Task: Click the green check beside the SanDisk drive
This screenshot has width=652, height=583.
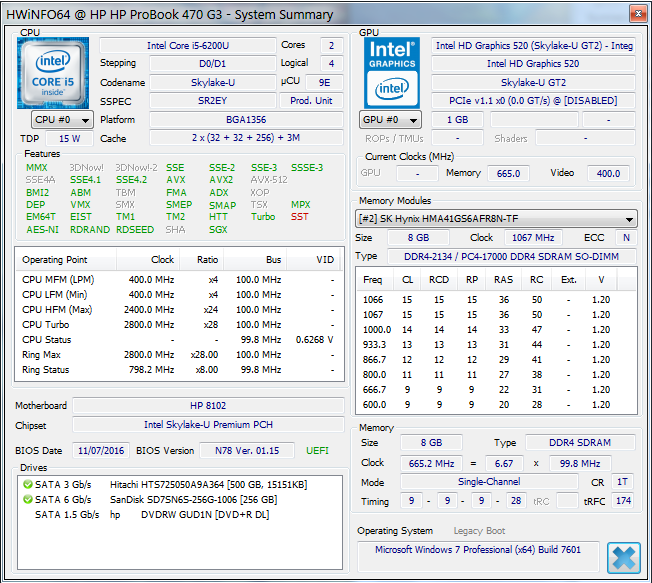Action: coord(28,499)
